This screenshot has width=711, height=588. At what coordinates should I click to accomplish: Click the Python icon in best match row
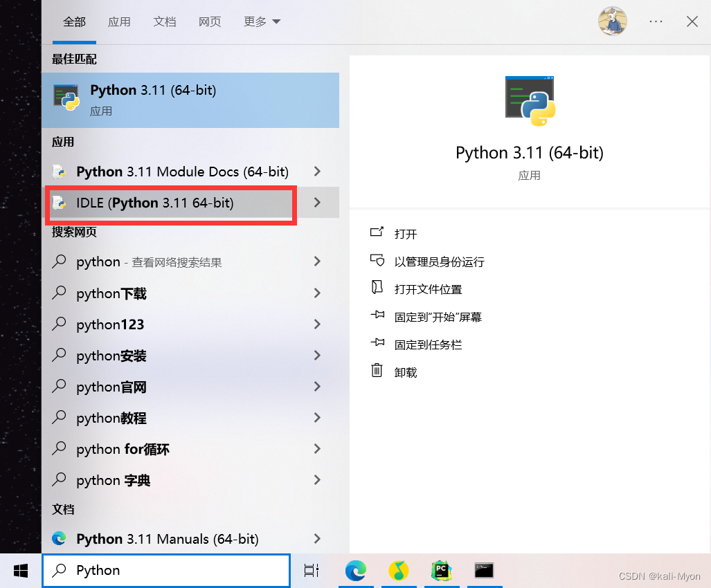coord(66,98)
